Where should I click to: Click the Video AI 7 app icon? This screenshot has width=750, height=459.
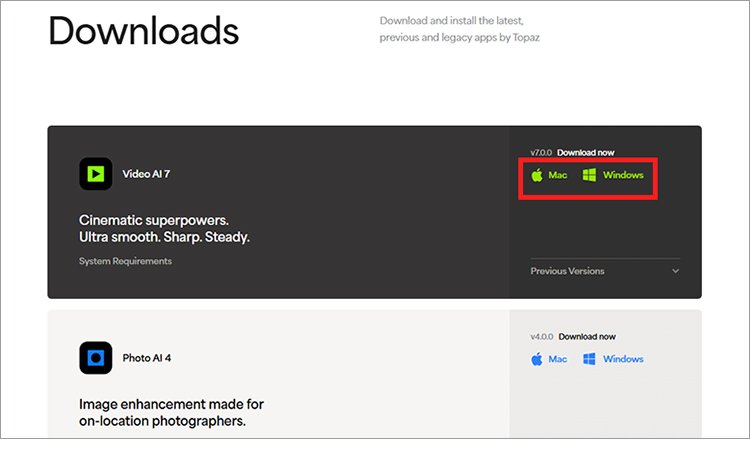96,174
